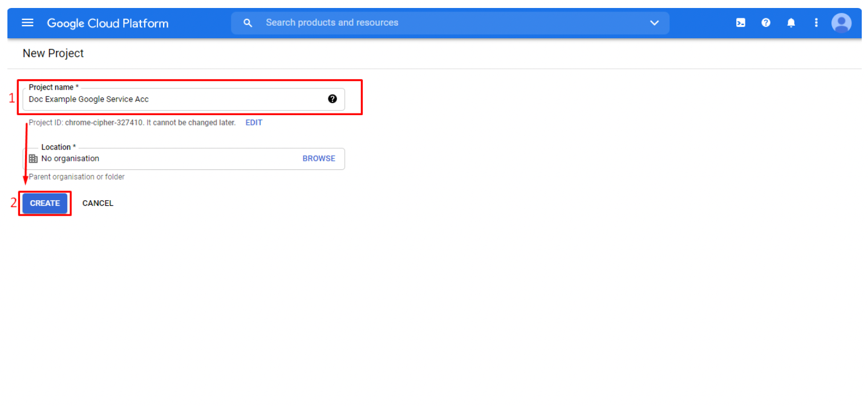868x406 pixels.
Task: Open the notifications bell
Action: click(x=791, y=23)
